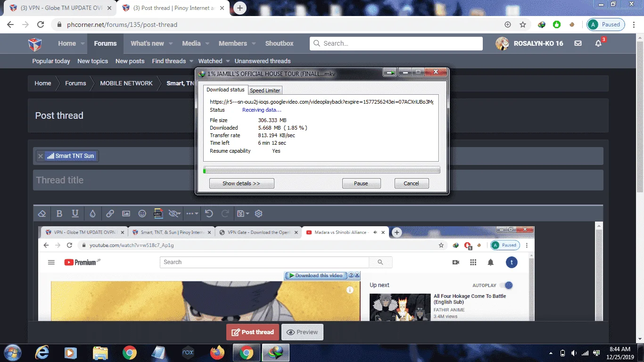
Task: Insert a link using the chain icon
Action: [x=110, y=214]
